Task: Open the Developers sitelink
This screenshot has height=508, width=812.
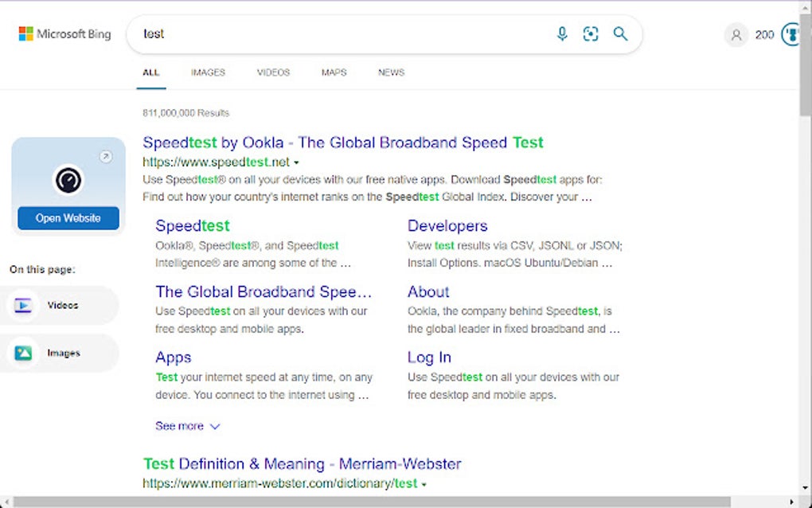Action: pos(447,225)
